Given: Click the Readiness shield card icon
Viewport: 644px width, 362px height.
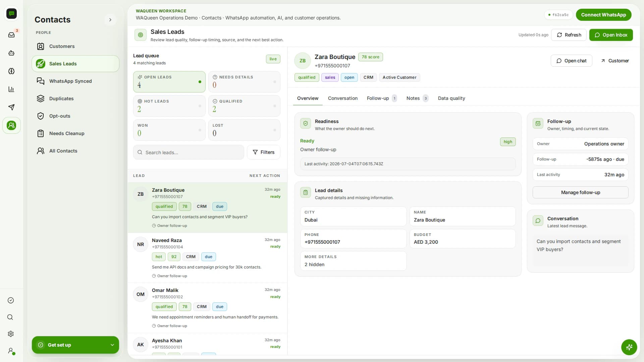Looking at the screenshot, I should coord(306,123).
